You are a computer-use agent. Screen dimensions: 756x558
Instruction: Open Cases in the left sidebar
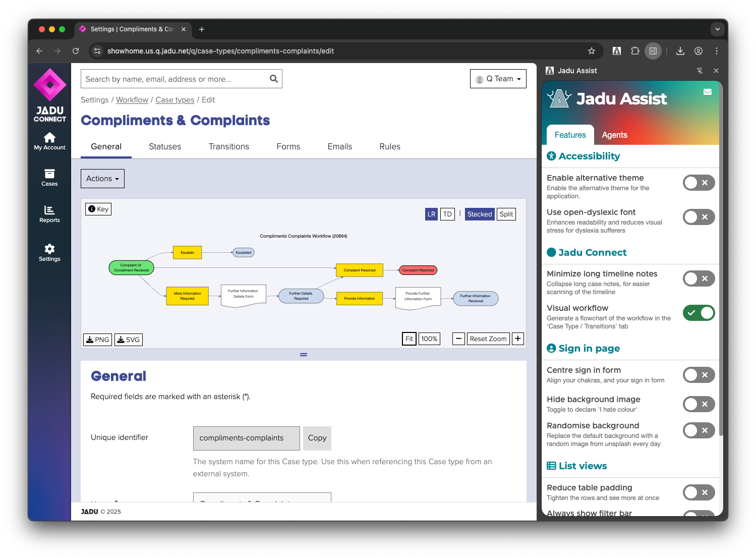point(49,178)
